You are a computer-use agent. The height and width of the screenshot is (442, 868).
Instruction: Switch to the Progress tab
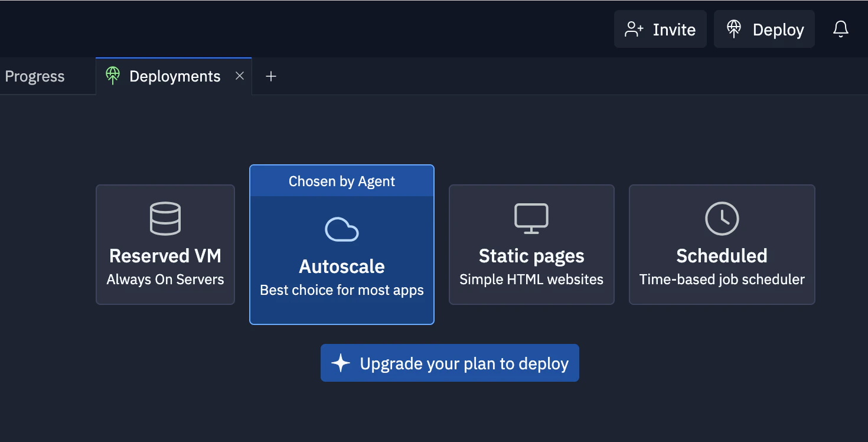click(x=35, y=77)
